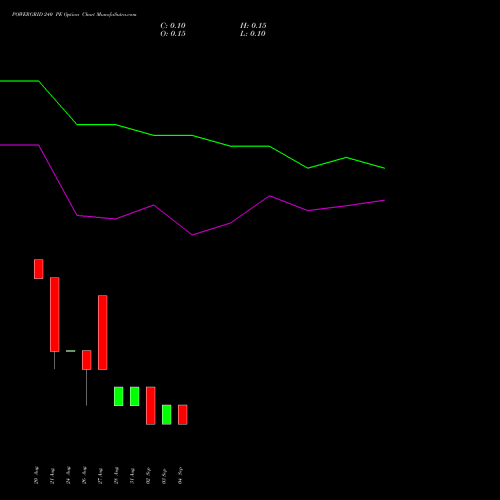Screen dimensions: 500x500
Task: Click the green candlestick above 28 Aug
Action: (119, 396)
